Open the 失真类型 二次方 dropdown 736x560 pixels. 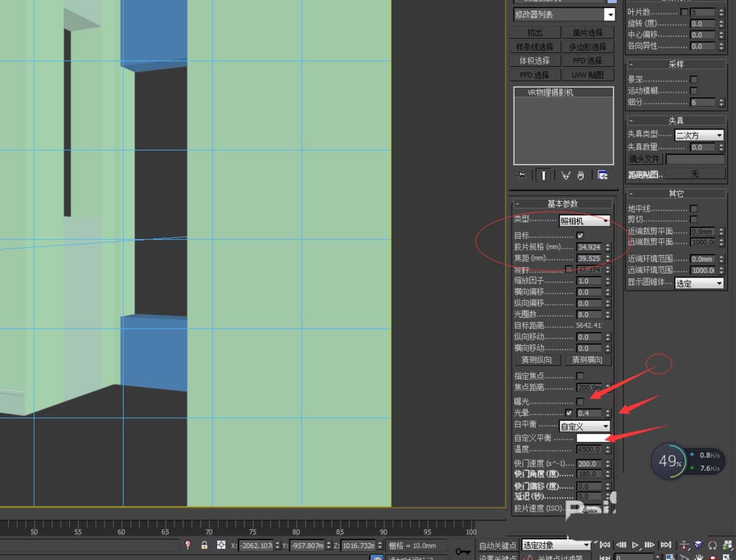(x=699, y=135)
